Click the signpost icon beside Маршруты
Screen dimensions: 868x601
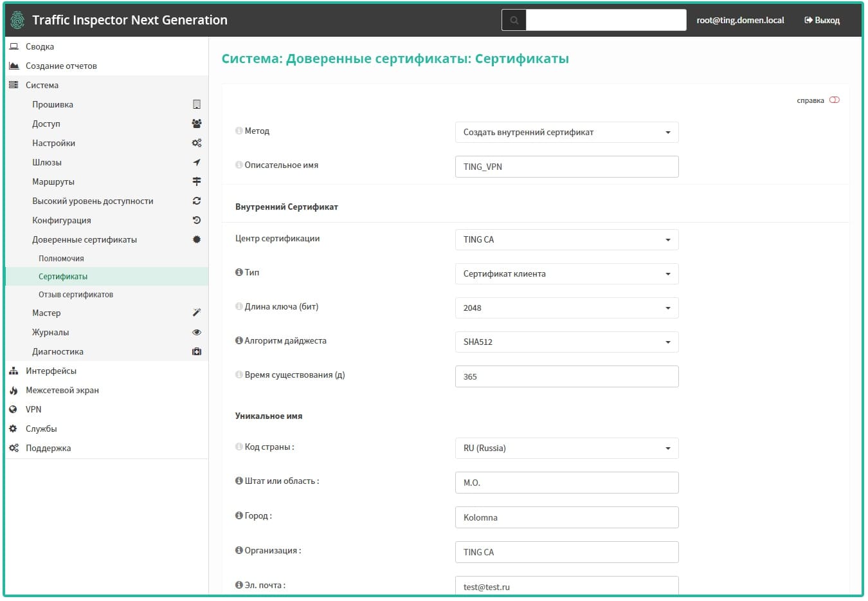[197, 181]
